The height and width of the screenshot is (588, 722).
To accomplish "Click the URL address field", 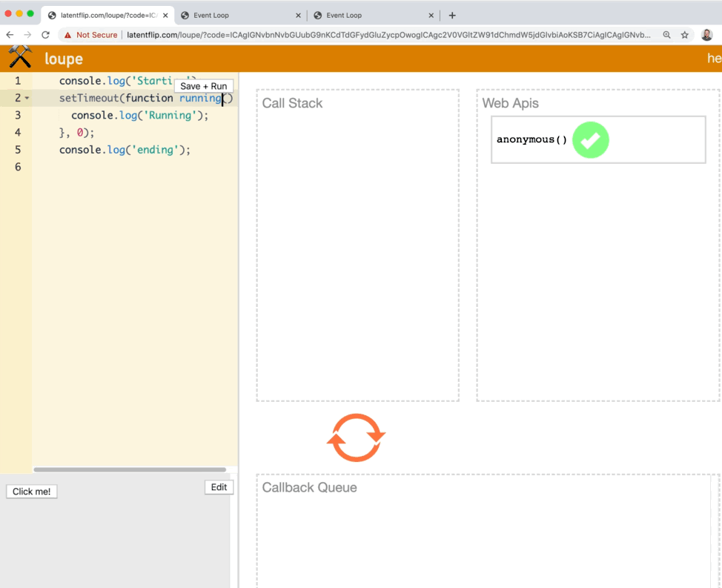I will coord(385,35).
